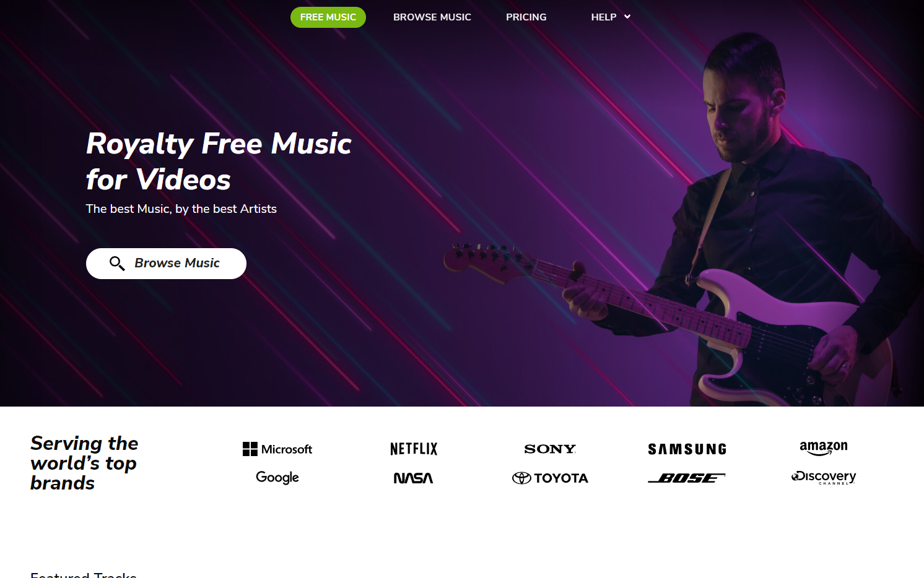
Task: Click the Google brand logo
Action: click(x=277, y=478)
